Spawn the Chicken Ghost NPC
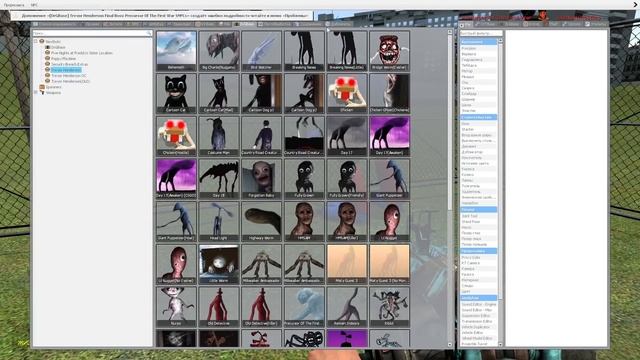 pyautogui.click(x=389, y=93)
